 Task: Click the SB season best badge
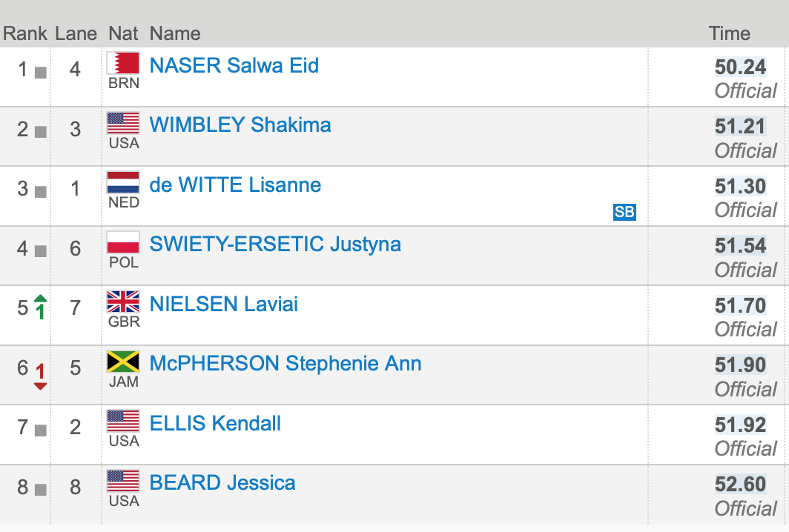pyautogui.click(x=624, y=213)
